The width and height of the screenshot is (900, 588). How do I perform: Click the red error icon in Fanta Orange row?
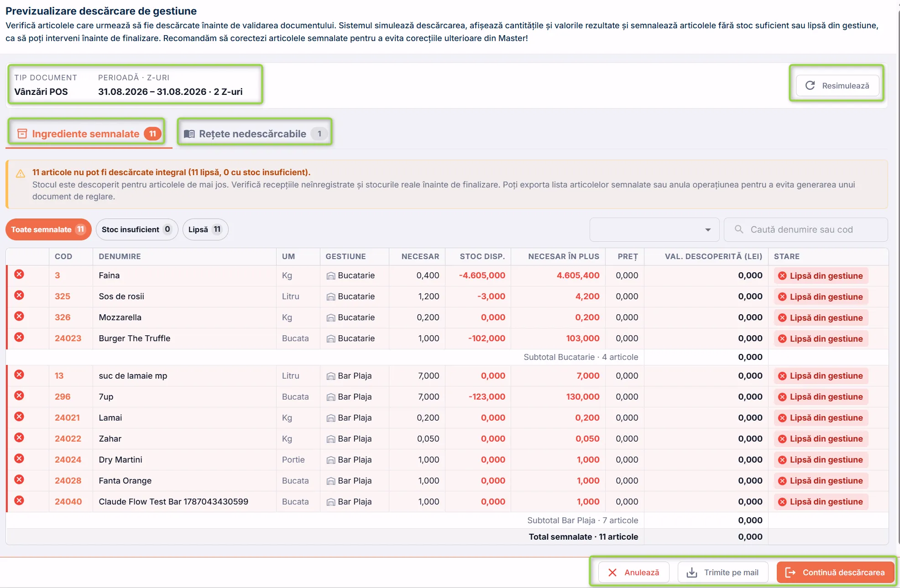coord(19,479)
